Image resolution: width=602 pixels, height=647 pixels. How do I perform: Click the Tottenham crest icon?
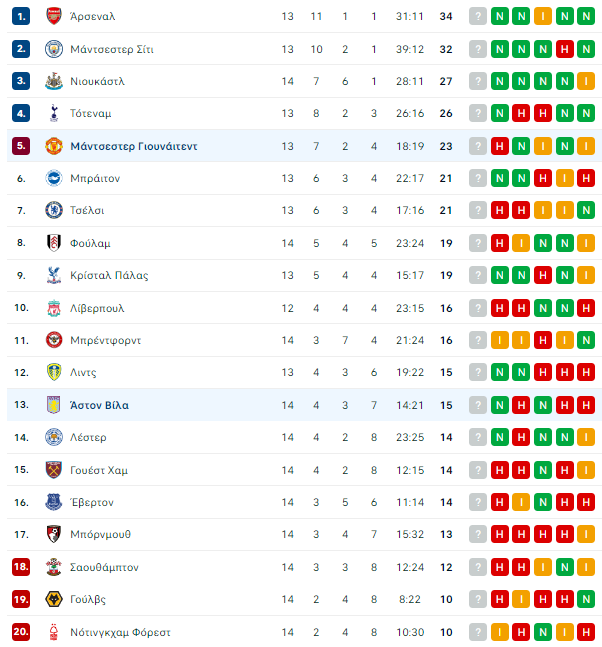pyautogui.click(x=54, y=113)
